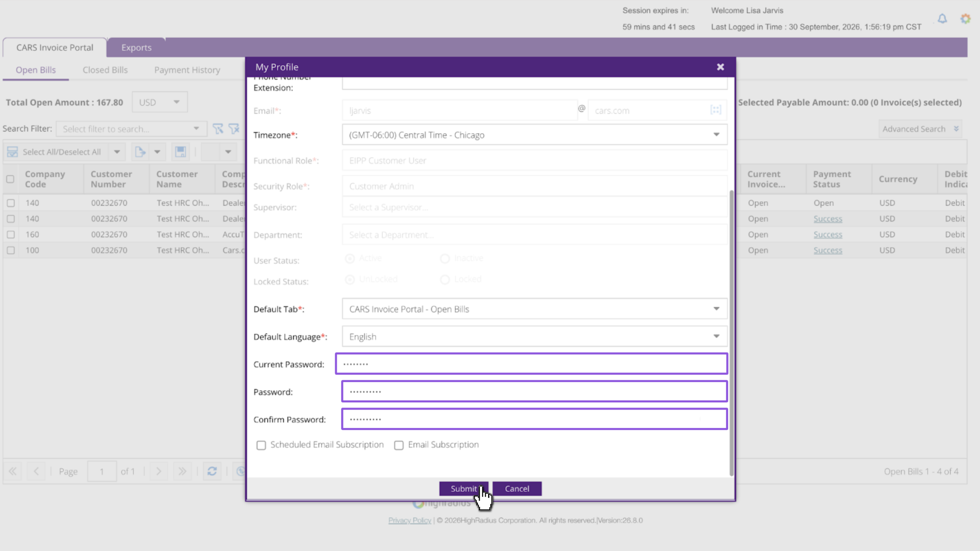Click the Select All/Deselect All icon

[x=12, y=152]
